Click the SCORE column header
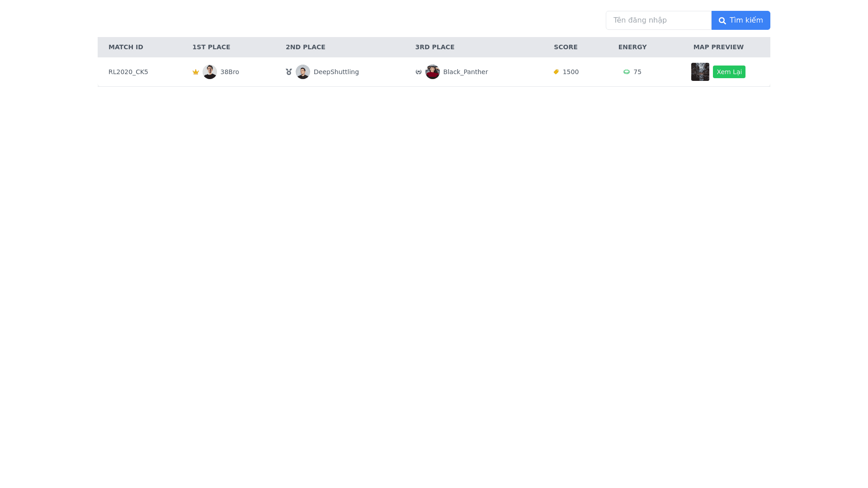The width and height of the screenshot is (868, 488). click(566, 47)
